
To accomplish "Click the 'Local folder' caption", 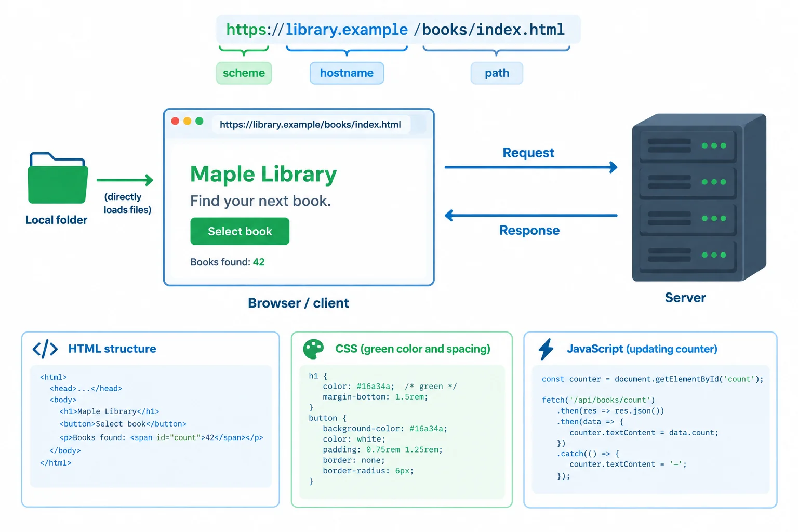I will (56, 220).
